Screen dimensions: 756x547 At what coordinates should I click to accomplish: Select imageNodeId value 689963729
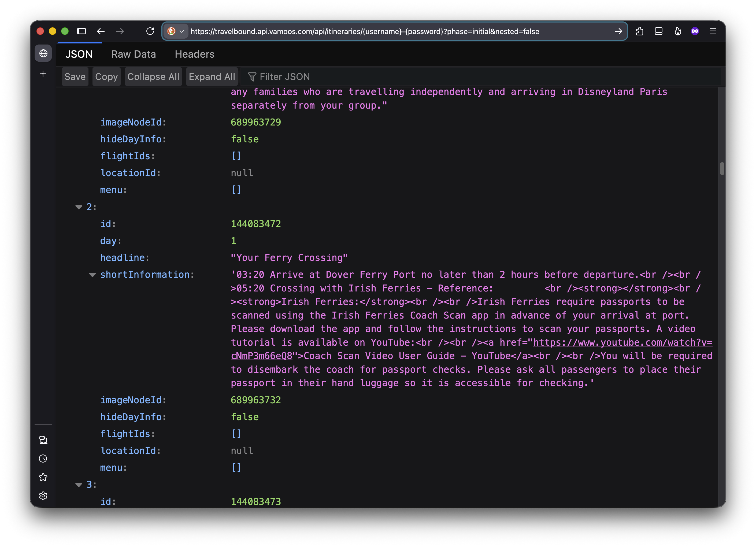[x=256, y=122]
